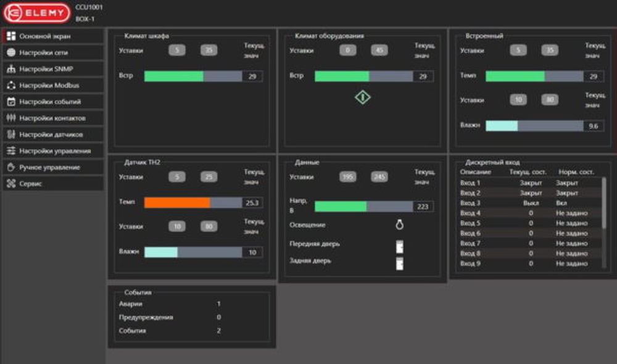Toggle the Передняя дверь door indicator
This screenshot has width=617, height=364.
point(399,246)
